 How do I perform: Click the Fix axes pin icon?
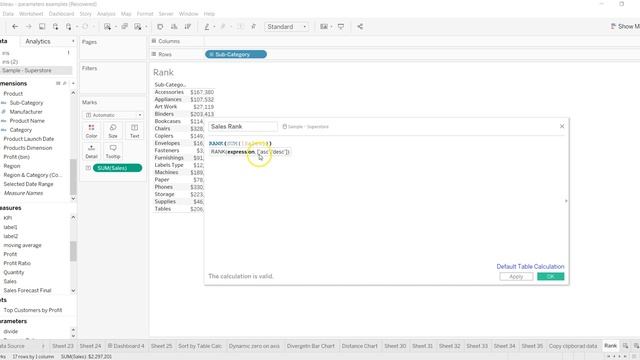coord(253,27)
